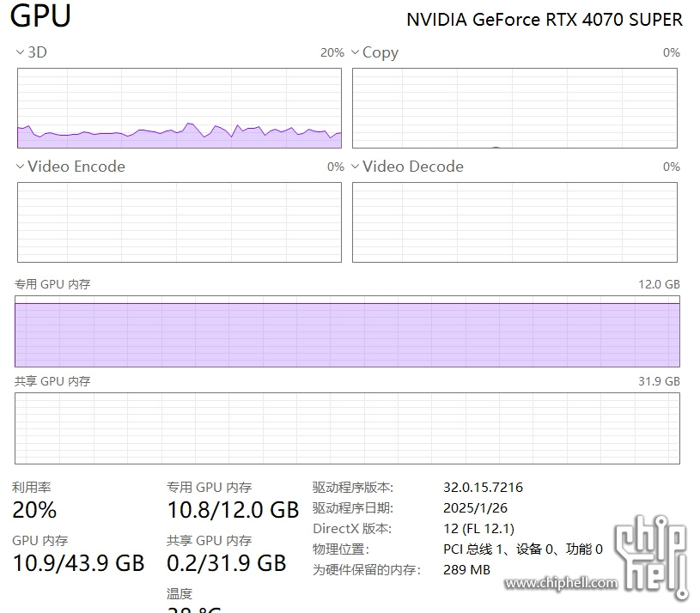Image resolution: width=700 pixels, height=613 pixels.
Task: Open the Video Decode engine dropdown
Action: (x=355, y=167)
